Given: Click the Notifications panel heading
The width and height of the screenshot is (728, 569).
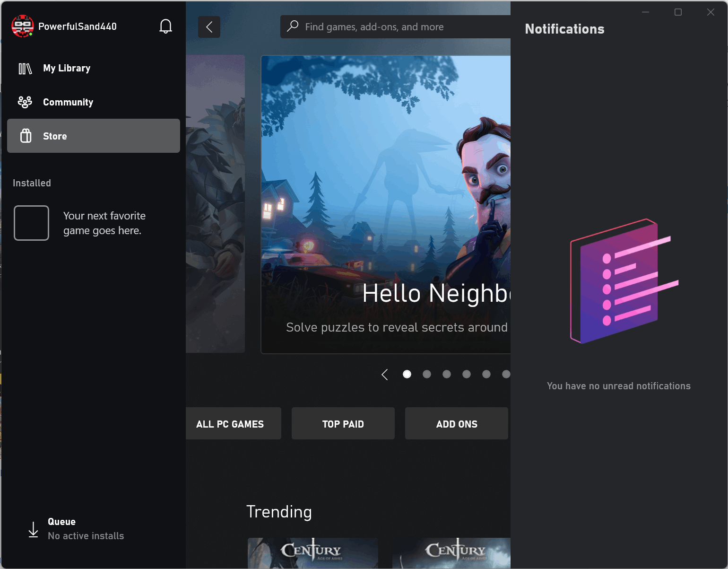Looking at the screenshot, I should coord(564,29).
